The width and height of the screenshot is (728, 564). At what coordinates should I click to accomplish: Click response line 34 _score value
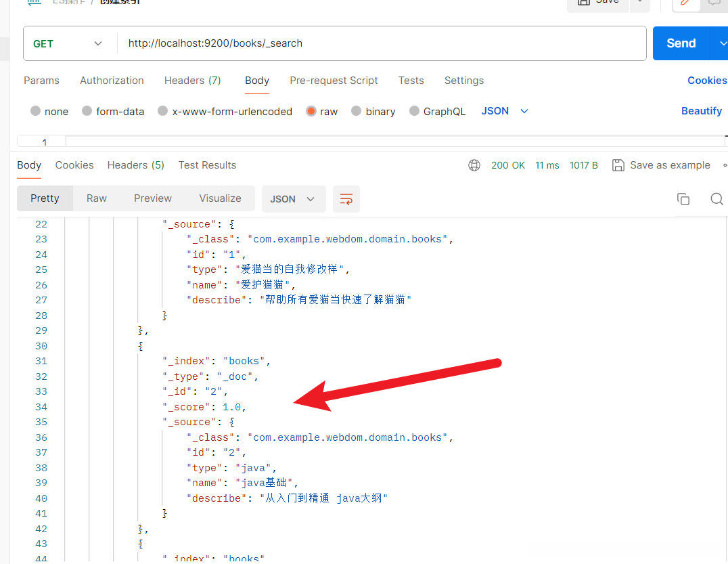pos(231,407)
